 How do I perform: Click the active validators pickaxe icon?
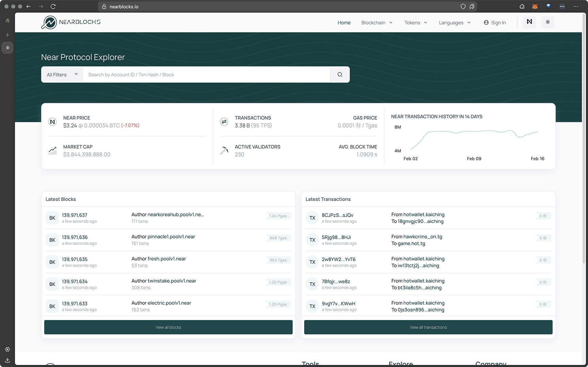[x=224, y=150]
